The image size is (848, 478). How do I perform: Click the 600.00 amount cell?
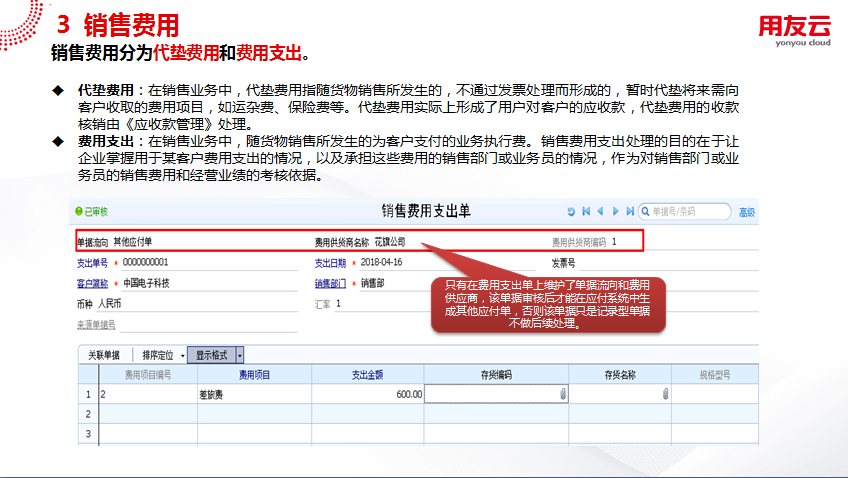(367, 394)
